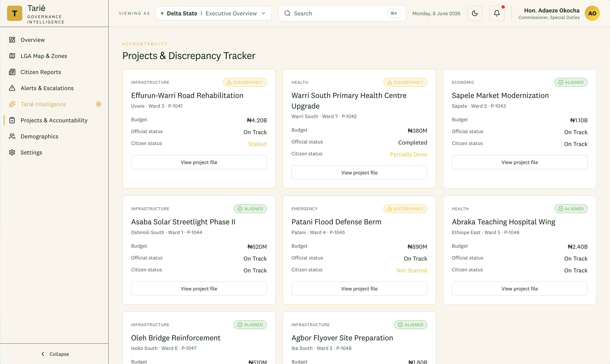Open Demographics from the sidebar
Image resolution: width=610 pixels, height=364 pixels.
point(54,136)
